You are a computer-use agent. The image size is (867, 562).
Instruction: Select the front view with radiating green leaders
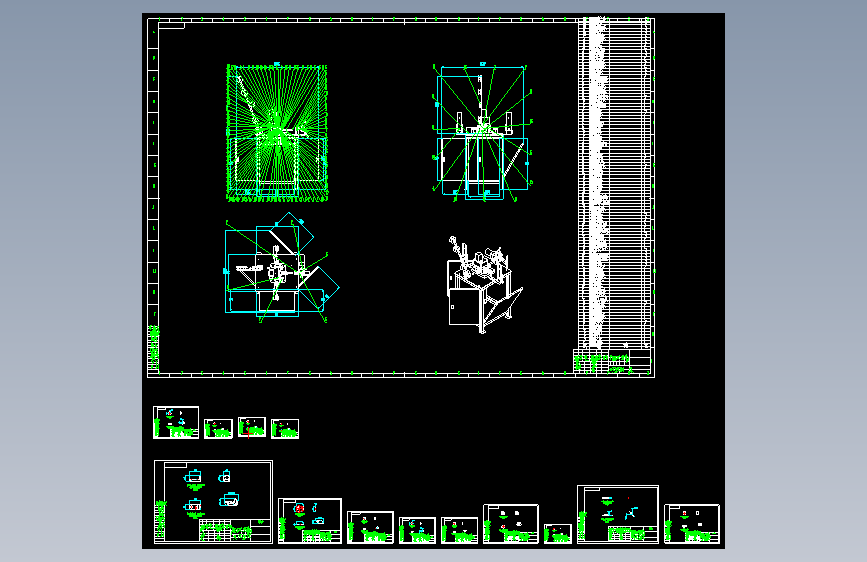coord(482,132)
